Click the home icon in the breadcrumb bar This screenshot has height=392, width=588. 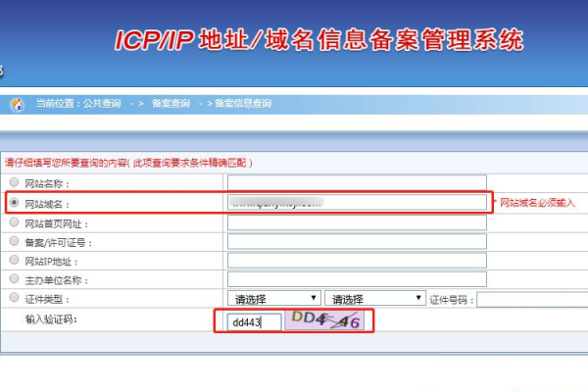coord(17,104)
